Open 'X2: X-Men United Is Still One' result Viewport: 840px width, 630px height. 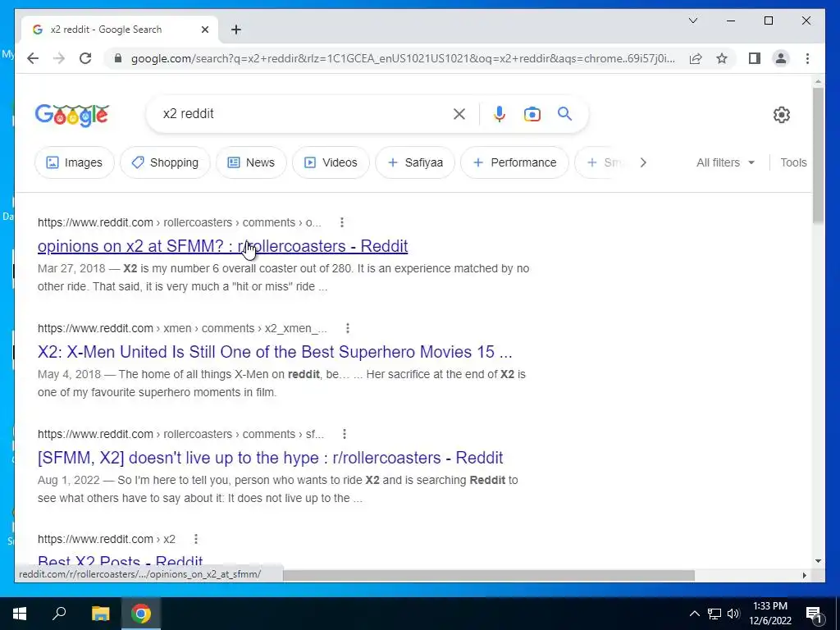click(x=275, y=352)
